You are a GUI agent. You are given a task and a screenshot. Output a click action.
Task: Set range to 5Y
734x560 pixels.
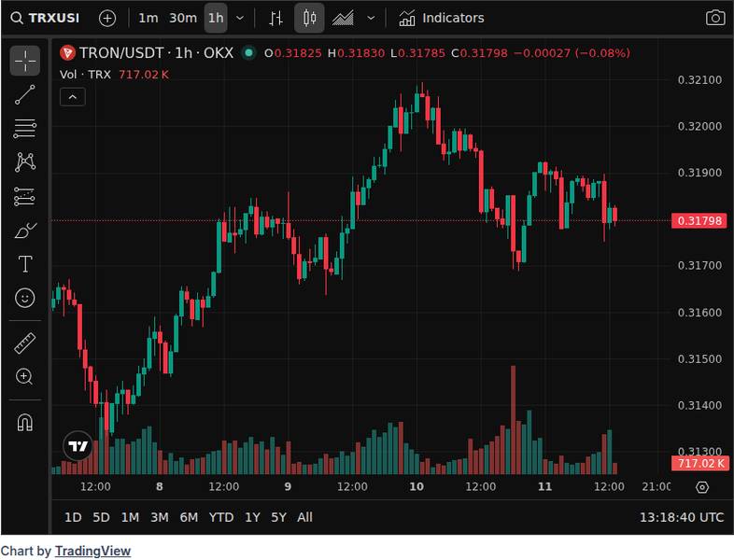278,517
